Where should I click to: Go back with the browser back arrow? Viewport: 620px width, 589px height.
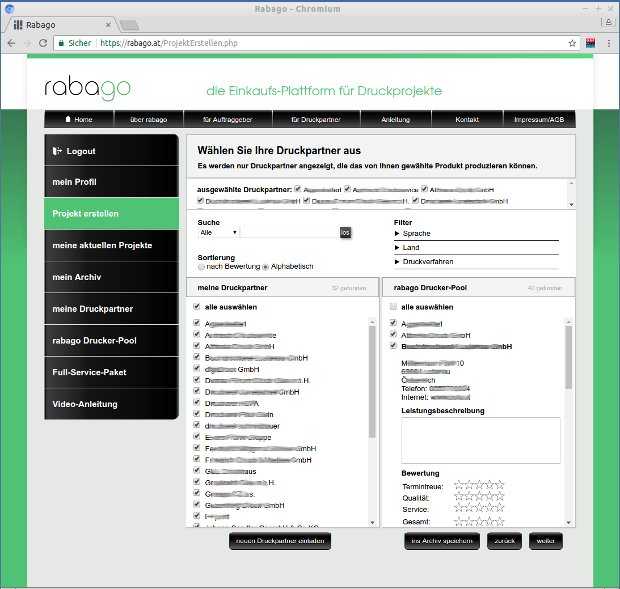click(x=11, y=43)
